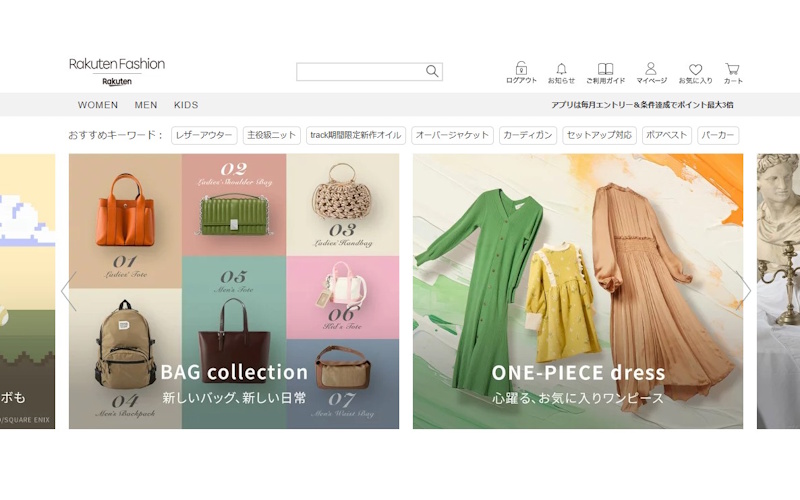The image size is (800, 500).
Task: Choose the 主役級ニット keyword tag
Action: point(271,135)
